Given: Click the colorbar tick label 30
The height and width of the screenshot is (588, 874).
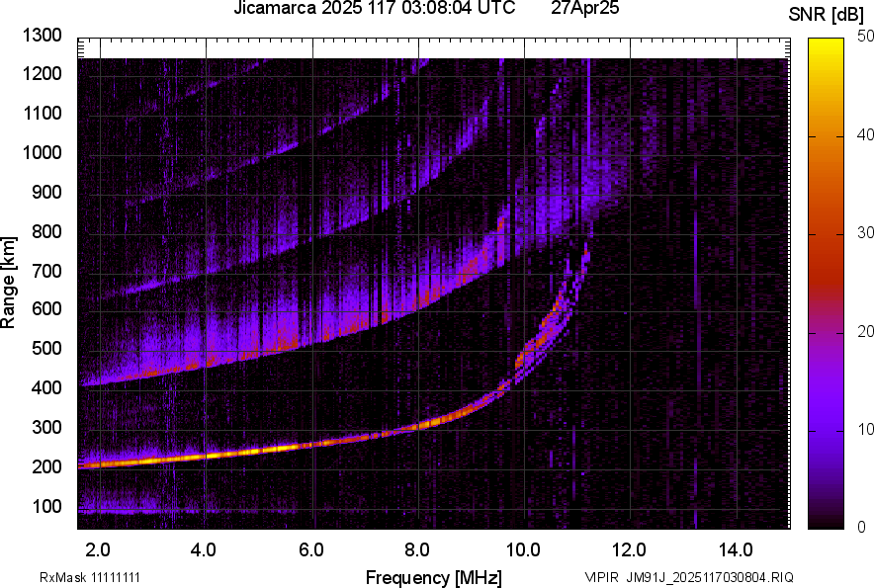Looking at the screenshot, I should click(x=866, y=232).
